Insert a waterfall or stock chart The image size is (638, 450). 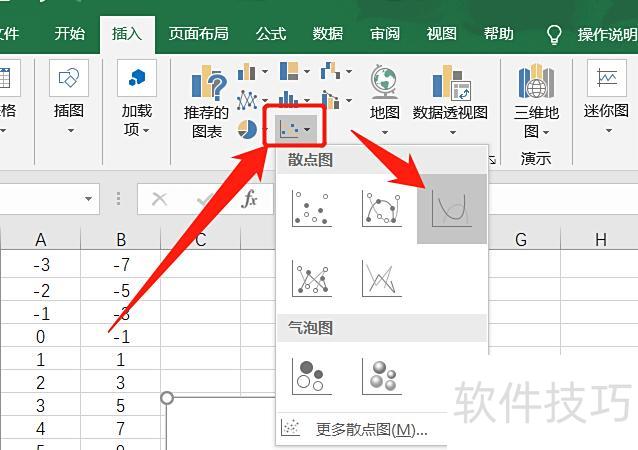pyautogui.click(x=330, y=71)
